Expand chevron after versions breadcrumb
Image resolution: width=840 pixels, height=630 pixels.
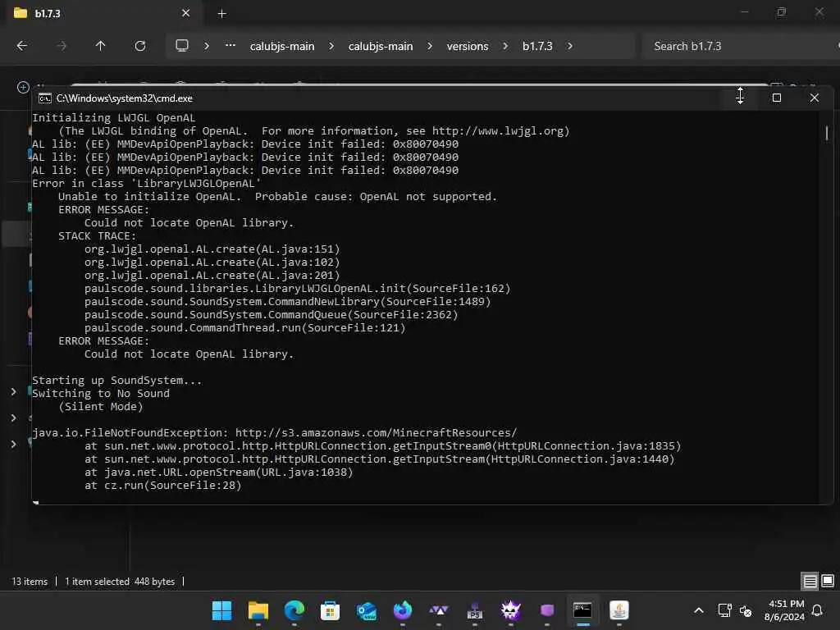coord(505,46)
